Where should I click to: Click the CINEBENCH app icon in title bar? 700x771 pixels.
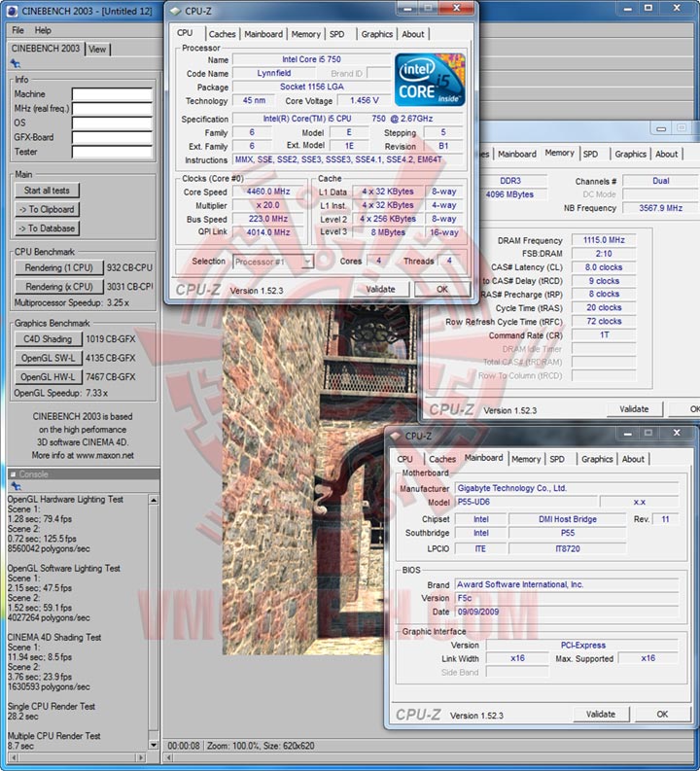click(x=12, y=11)
